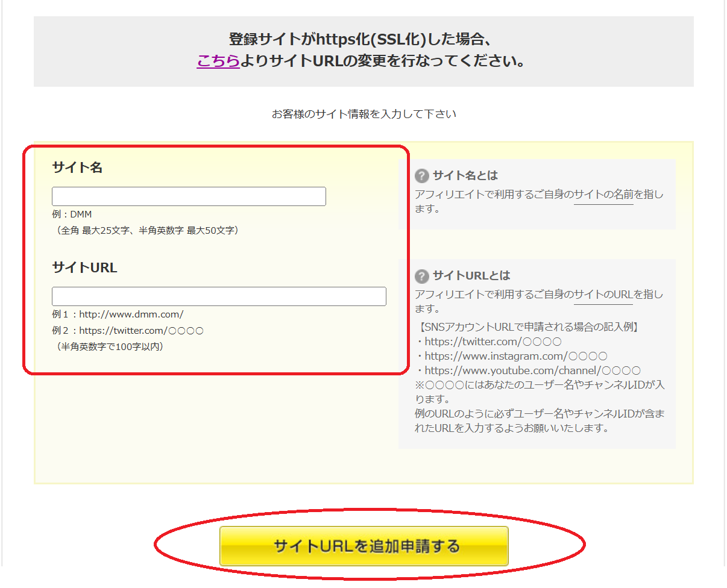Click the こちら link in the banner
The image size is (727, 588).
point(218,61)
